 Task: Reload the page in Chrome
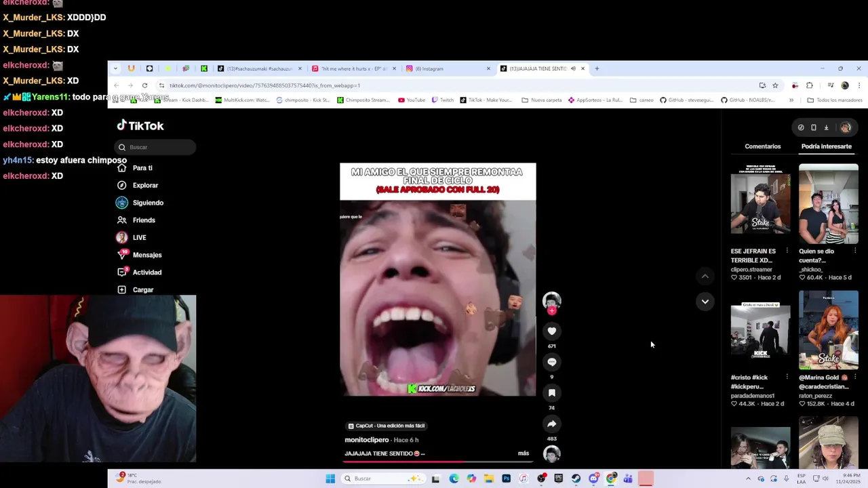coord(144,85)
